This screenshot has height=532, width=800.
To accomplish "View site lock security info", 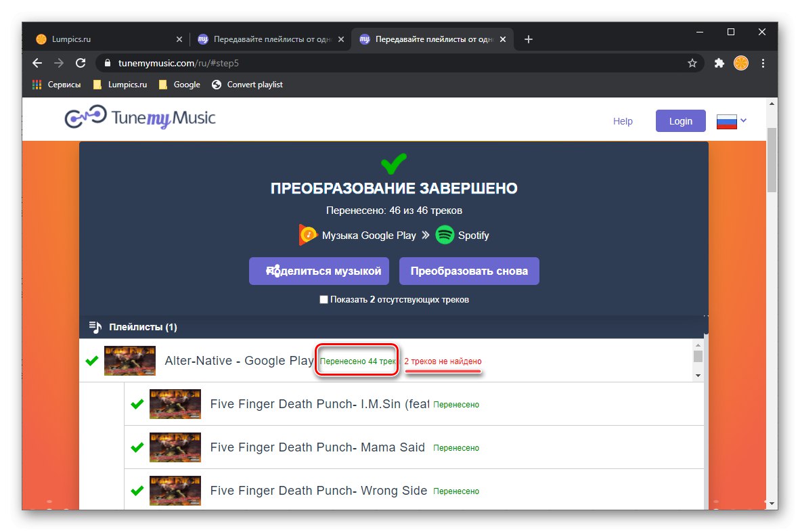I will pos(107,63).
